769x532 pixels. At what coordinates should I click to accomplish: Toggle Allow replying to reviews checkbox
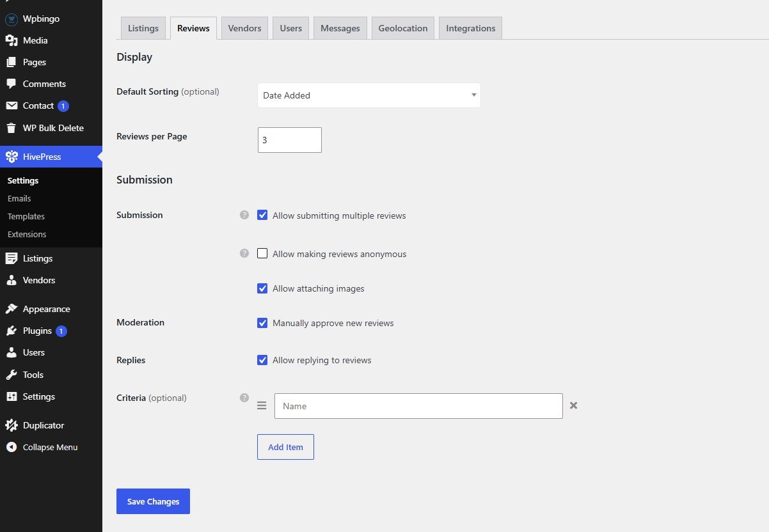click(262, 360)
